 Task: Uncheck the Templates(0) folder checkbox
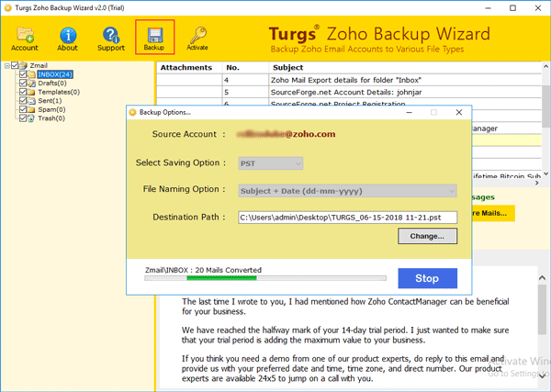(23, 92)
